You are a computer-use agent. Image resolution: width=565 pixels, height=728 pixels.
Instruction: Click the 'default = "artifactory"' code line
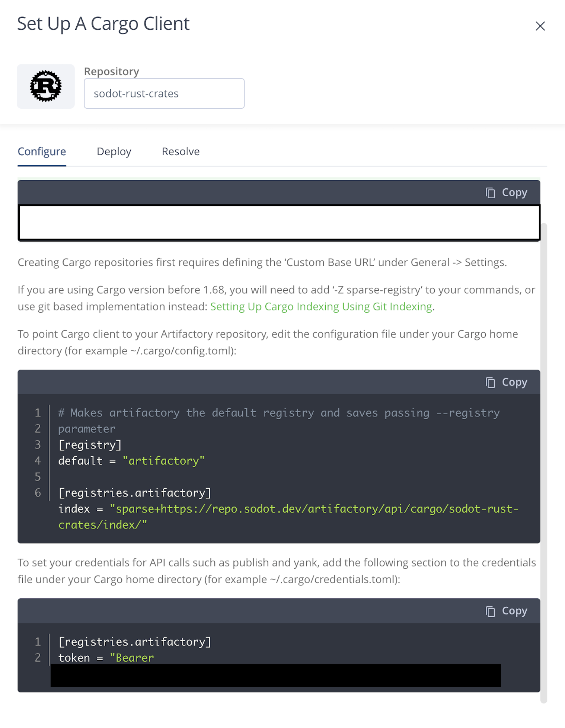click(x=131, y=461)
